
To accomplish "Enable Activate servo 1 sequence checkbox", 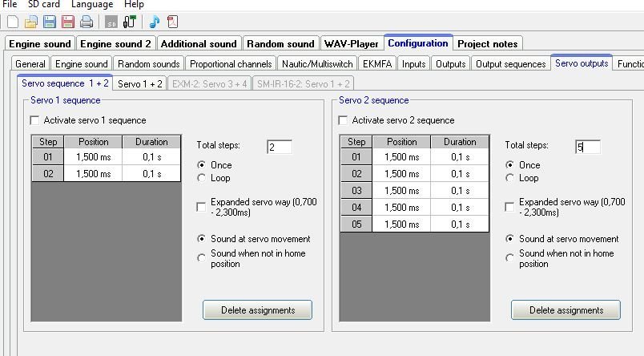I will (34, 120).
